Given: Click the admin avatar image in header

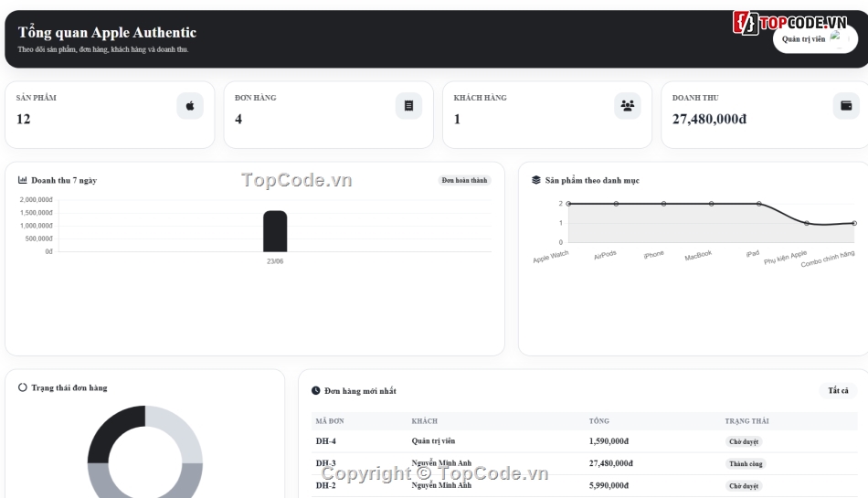Looking at the screenshot, I should 835,38.
